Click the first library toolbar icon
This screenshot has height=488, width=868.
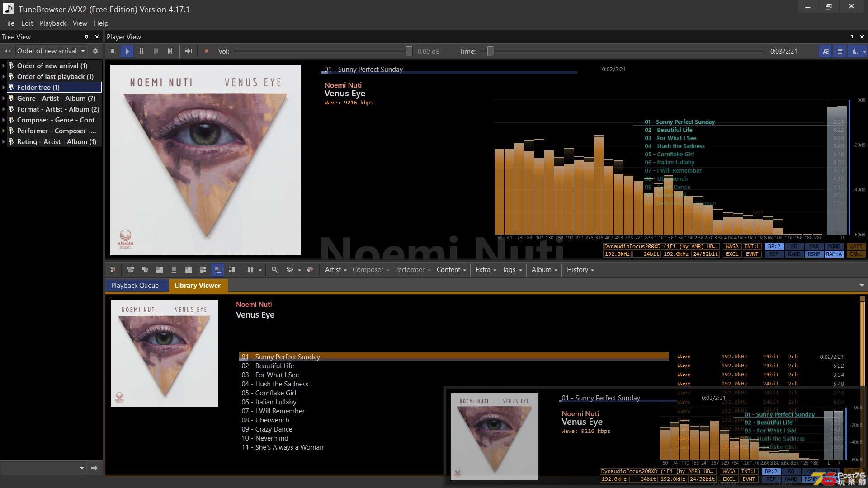pyautogui.click(x=113, y=270)
